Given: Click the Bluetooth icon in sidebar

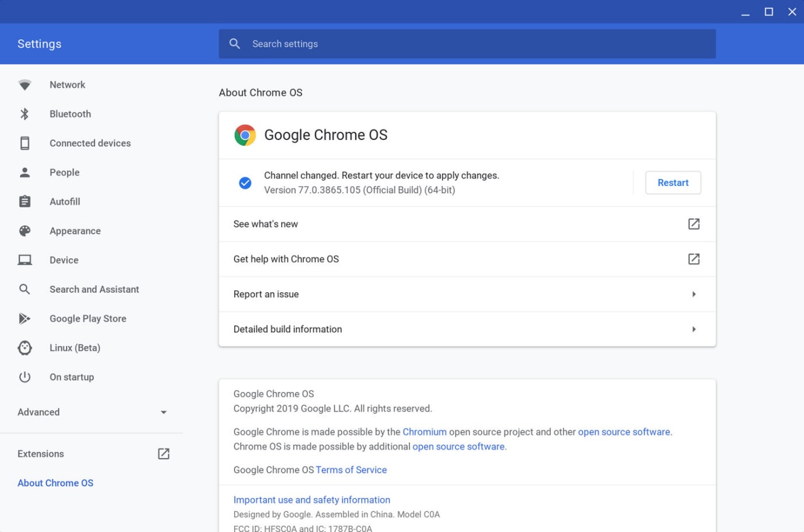Looking at the screenshot, I should tap(24, 114).
